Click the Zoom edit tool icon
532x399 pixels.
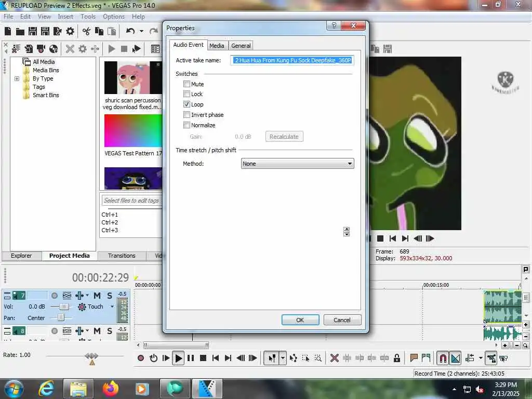click(x=318, y=358)
